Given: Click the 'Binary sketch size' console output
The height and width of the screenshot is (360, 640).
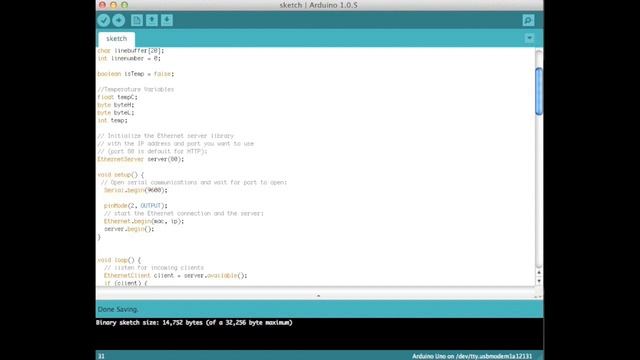Looking at the screenshot, I should point(194,322).
